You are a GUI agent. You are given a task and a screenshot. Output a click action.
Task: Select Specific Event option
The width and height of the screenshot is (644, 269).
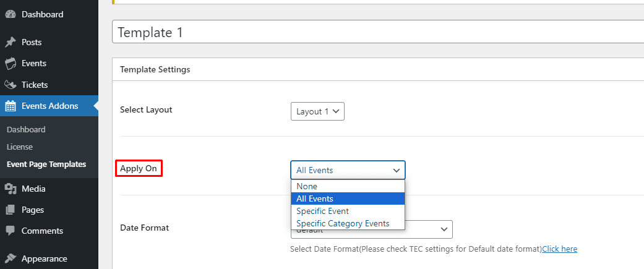coord(322,211)
